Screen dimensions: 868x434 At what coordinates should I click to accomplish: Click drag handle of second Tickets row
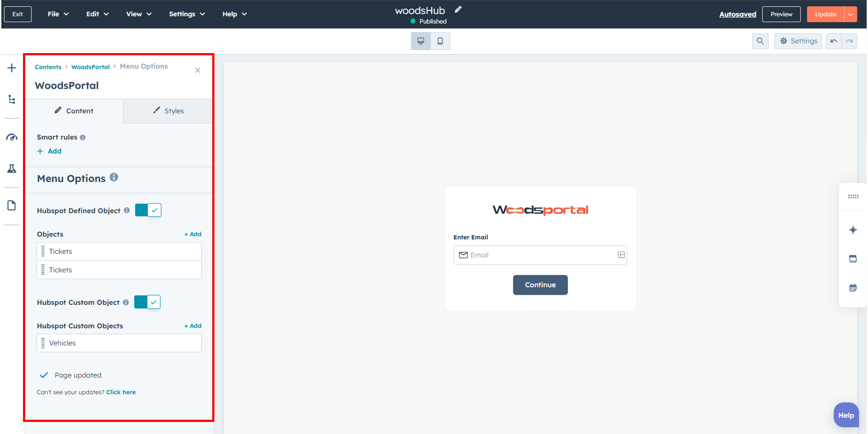[43, 270]
